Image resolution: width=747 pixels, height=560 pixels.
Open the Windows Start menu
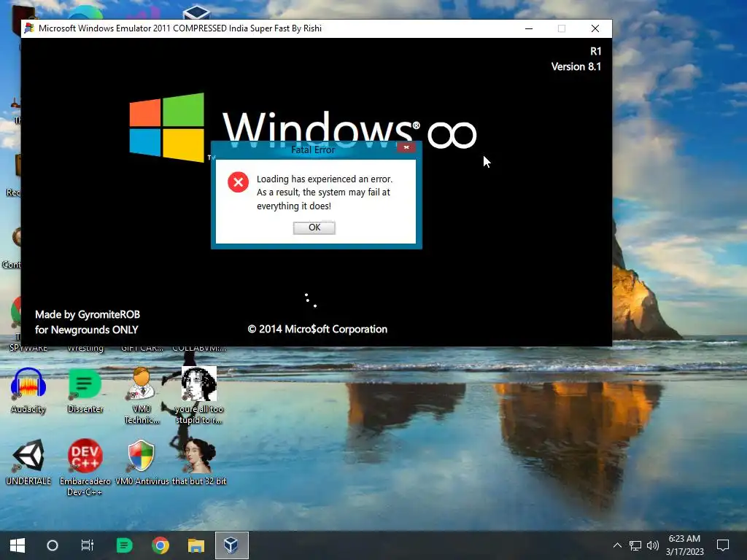(x=18, y=545)
